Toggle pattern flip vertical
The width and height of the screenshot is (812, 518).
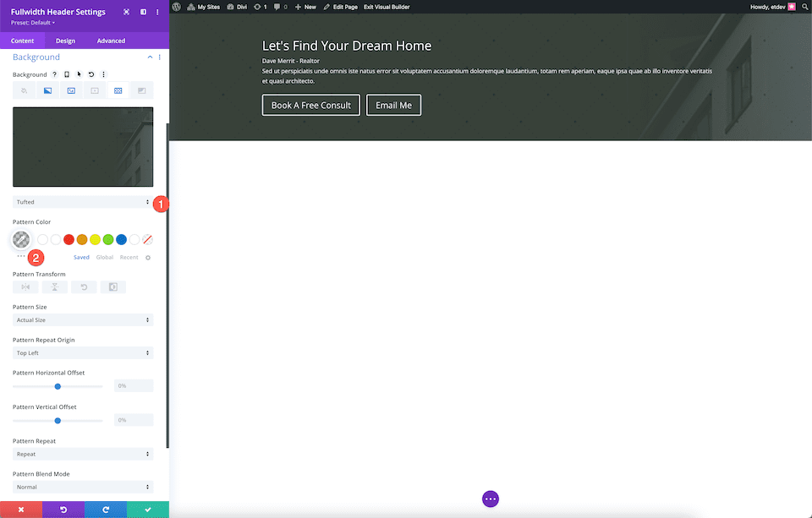[55, 287]
